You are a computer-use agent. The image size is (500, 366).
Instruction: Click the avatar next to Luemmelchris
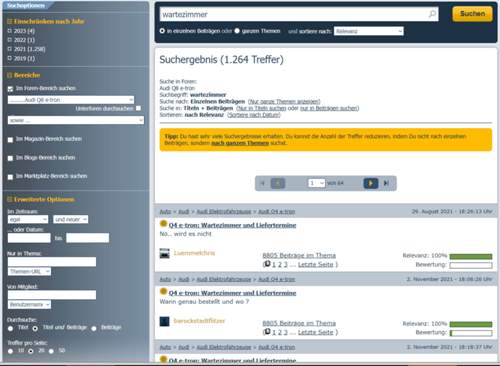(164, 253)
